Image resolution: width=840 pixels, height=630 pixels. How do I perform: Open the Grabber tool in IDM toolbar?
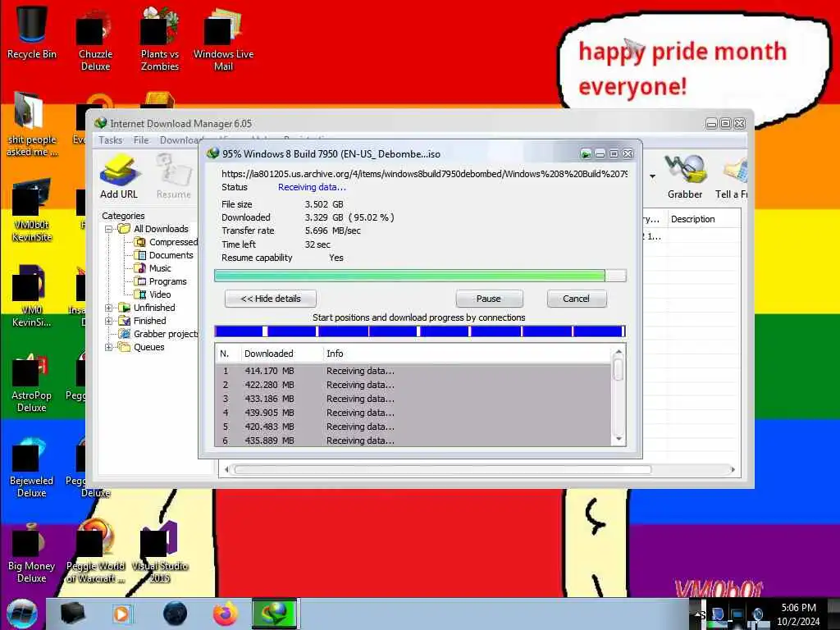tap(685, 176)
